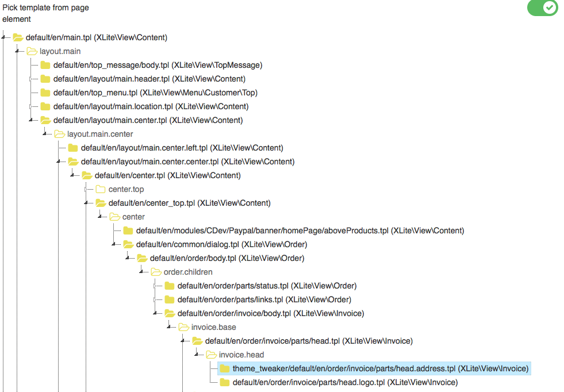Viewport: 564px width, 392px height.
Task: Click the center.top folder icon
Action: click(x=101, y=189)
